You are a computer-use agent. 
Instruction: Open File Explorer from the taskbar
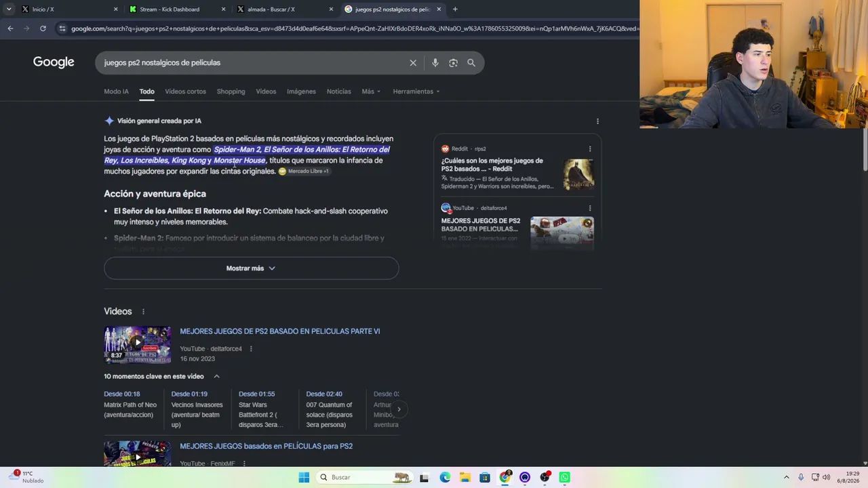pyautogui.click(x=465, y=477)
